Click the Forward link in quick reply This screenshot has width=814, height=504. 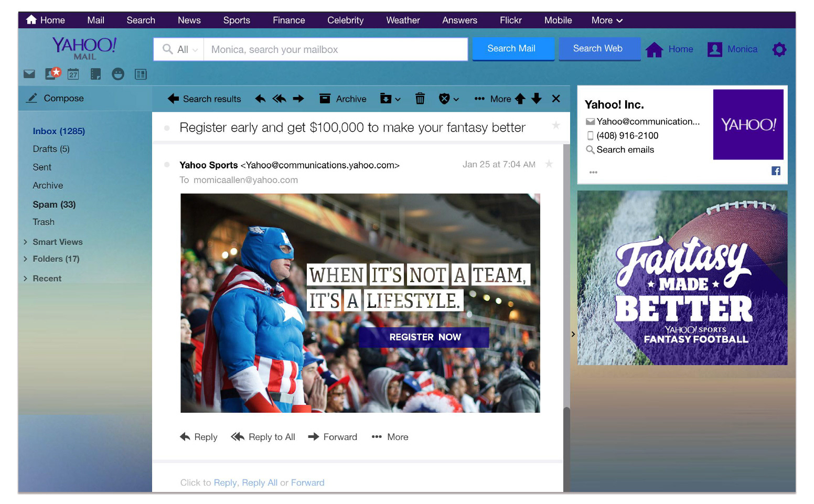pos(307,482)
